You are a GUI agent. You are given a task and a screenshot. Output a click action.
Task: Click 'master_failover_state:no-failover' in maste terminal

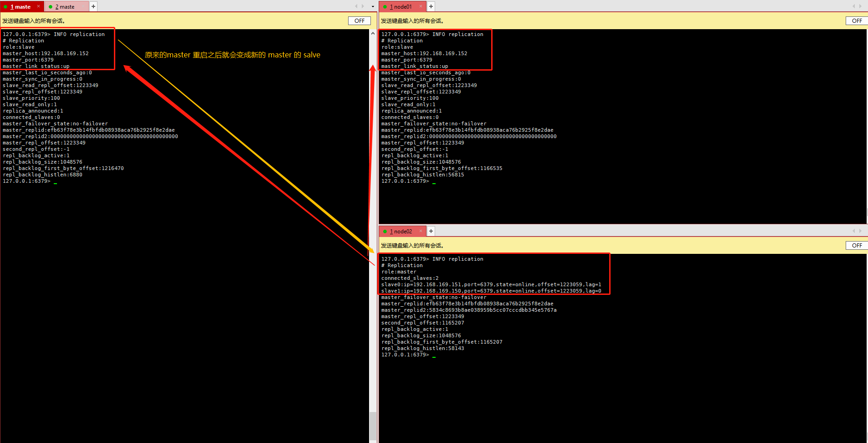click(x=55, y=124)
